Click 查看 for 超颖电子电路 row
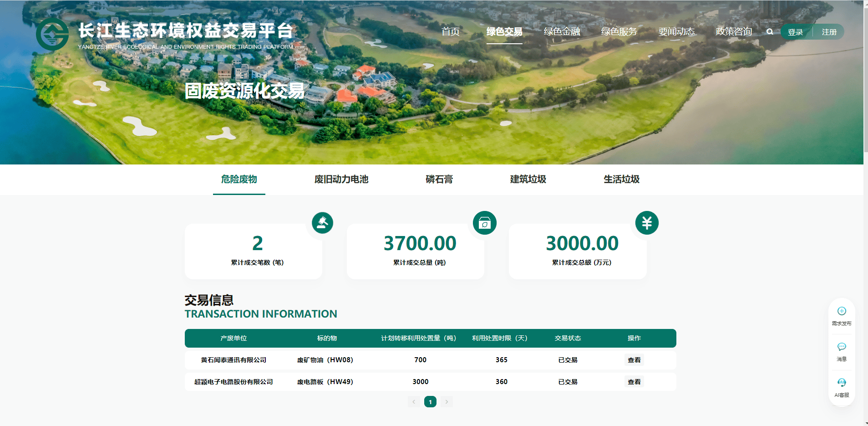868x426 pixels. coord(634,382)
